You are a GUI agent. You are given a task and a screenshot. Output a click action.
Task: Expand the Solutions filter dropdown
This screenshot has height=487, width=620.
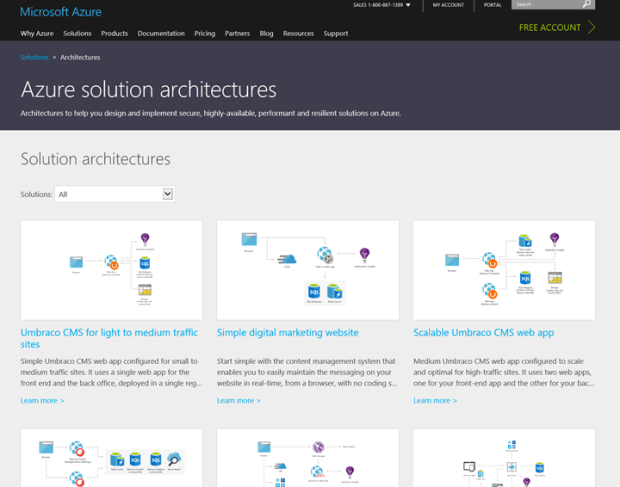(x=167, y=194)
